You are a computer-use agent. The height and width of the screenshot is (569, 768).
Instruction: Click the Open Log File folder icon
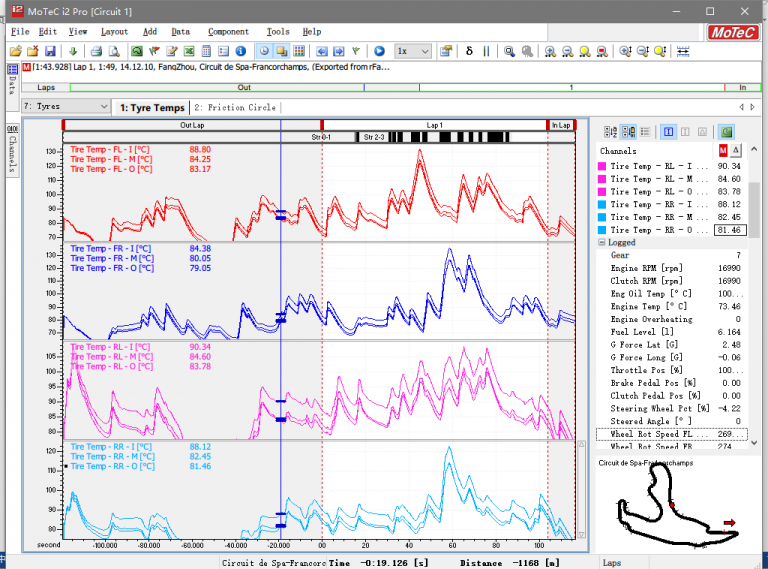[16, 51]
